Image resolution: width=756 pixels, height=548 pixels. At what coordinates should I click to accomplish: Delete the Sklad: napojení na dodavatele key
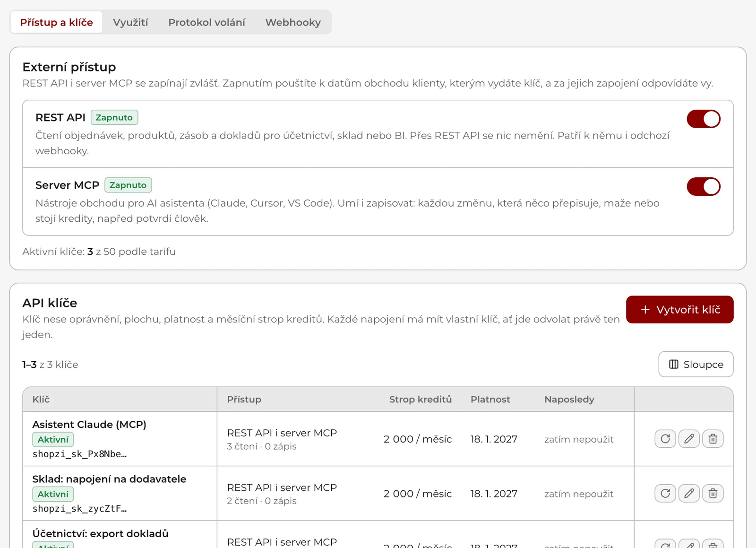point(713,494)
